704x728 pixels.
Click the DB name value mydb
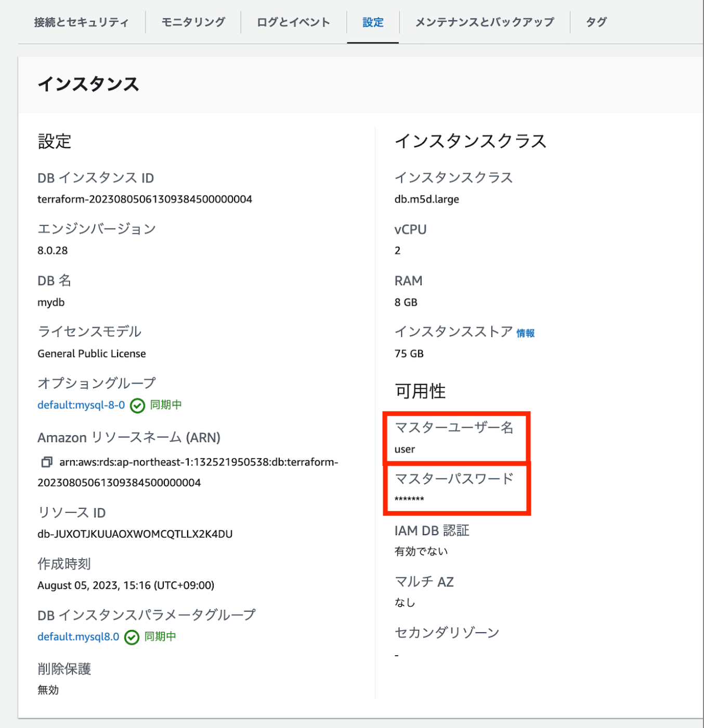[x=51, y=302]
